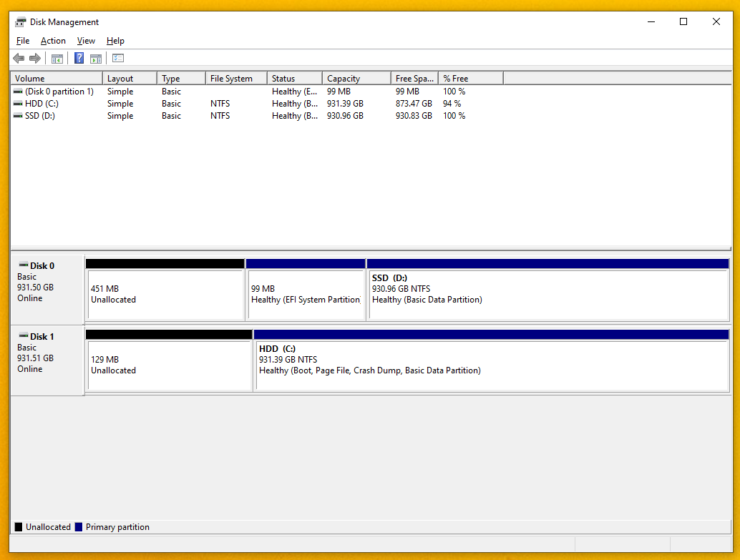Click the 930.83 GB free space cell
Image resolution: width=740 pixels, height=560 pixels.
point(414,116)
